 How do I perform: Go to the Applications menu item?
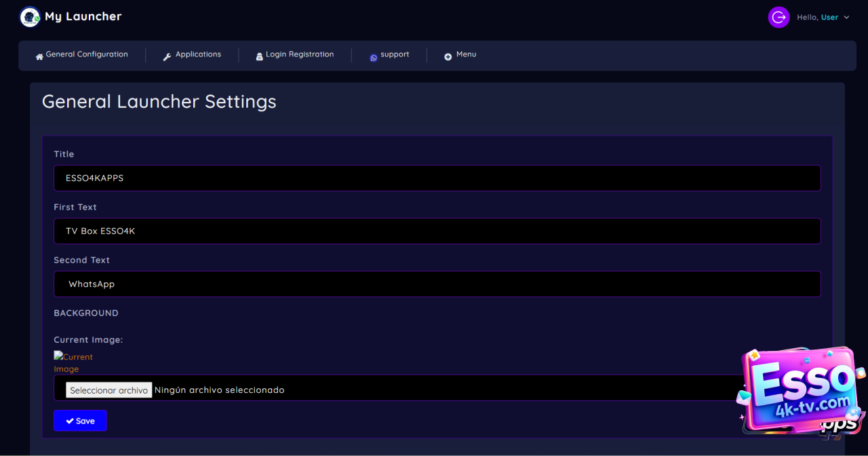click(x=198, y=54)
